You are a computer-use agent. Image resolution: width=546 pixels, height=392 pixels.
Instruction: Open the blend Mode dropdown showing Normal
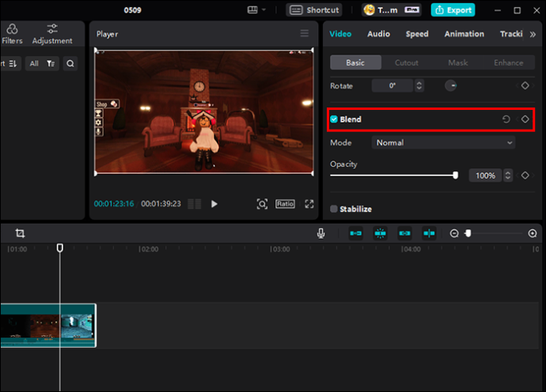(443, 142)
